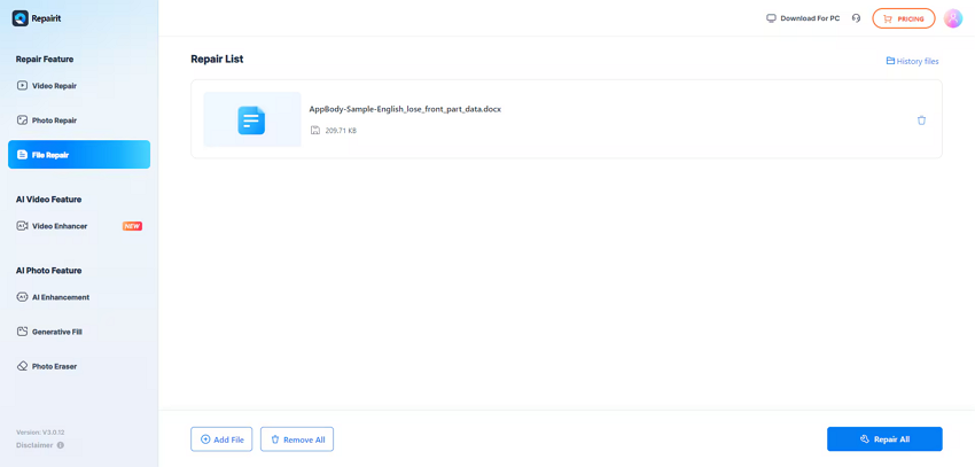
Task: Click the Repair All button
Action: [x=884, y=439]
